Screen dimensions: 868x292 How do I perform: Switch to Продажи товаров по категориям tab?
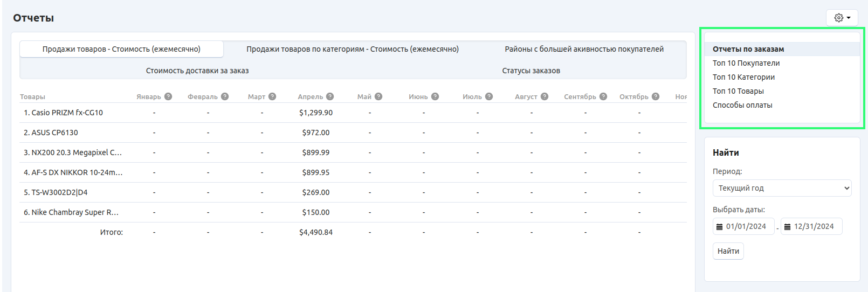click(353, 49)
